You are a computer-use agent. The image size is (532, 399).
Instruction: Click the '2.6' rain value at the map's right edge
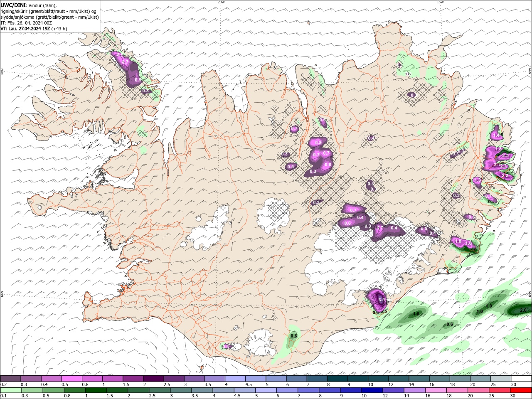coord(523,310)
